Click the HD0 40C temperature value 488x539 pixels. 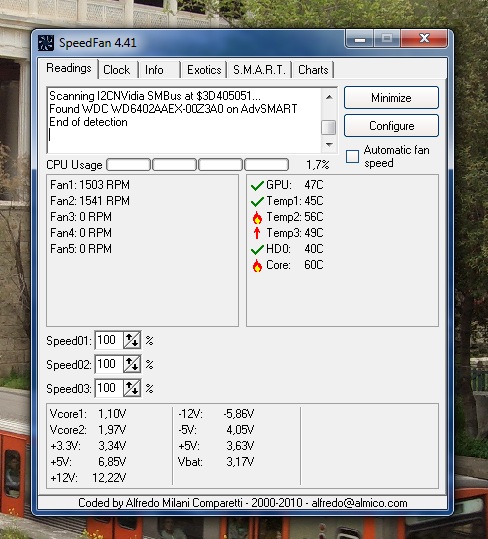tap(314, 249)
